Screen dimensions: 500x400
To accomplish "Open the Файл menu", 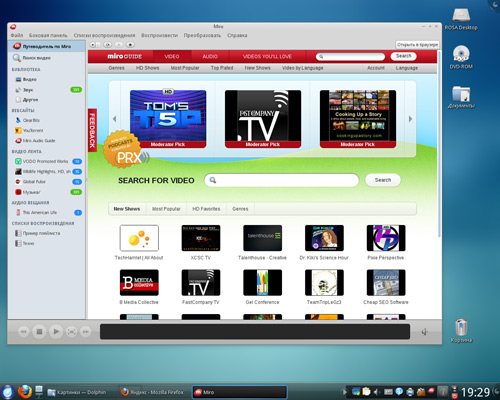I will [x=17, y=35].
